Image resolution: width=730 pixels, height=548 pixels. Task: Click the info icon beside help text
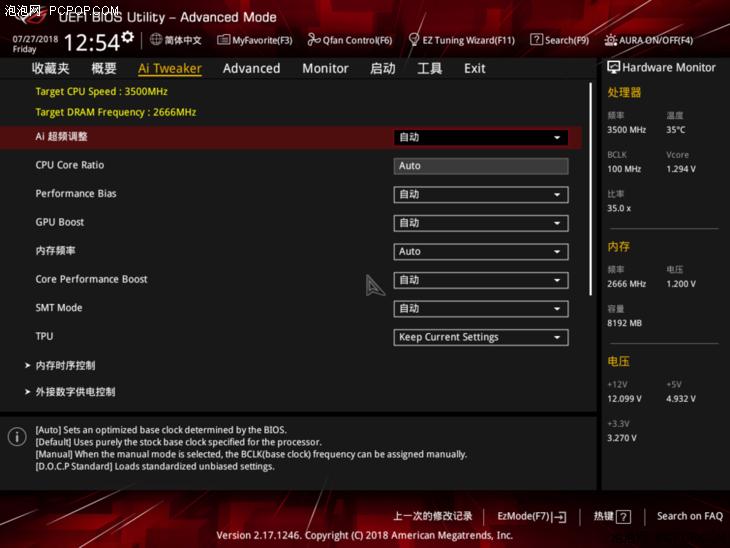pyautogui.click(x=17, y=437)
